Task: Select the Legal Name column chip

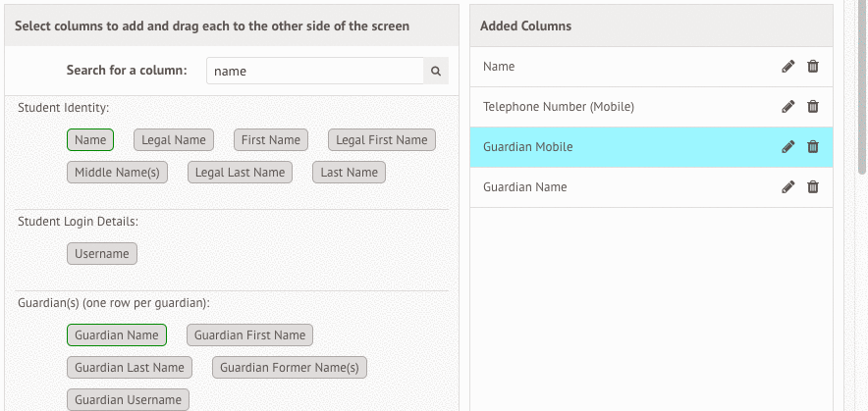Action: coord(174,140)
